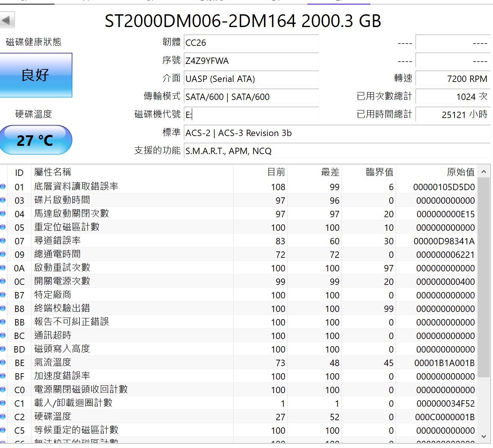Screen dimensions: 493x448
Task: Click the serial number field Z4Z9YFWA
Action: tap(251, 61)
